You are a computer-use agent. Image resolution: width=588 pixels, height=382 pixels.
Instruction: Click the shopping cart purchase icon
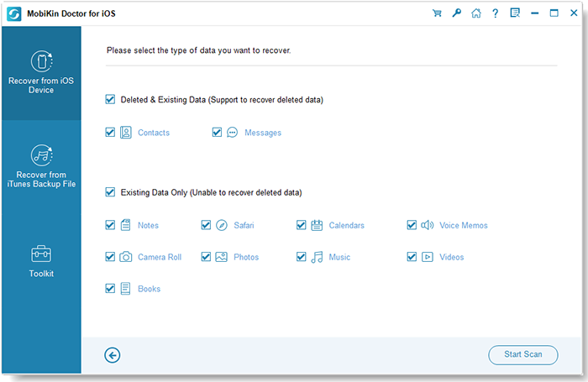[x=437, y=13]
